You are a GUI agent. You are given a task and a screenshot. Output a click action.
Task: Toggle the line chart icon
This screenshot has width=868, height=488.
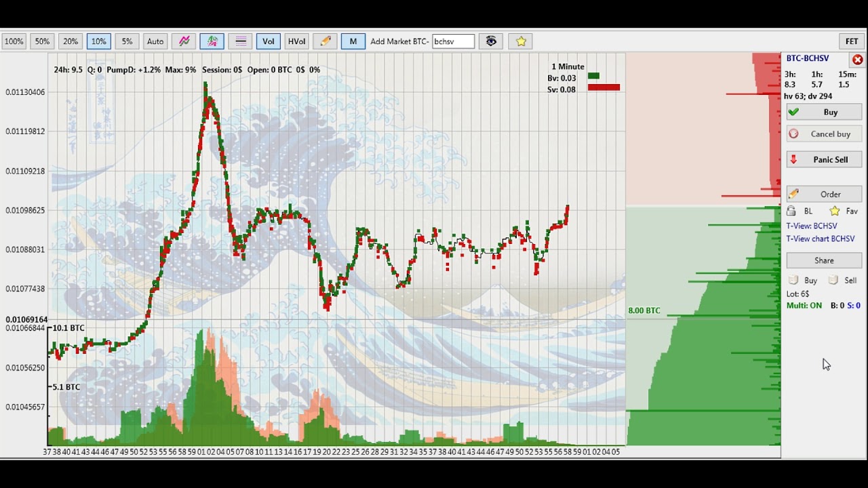click(184, 41)
